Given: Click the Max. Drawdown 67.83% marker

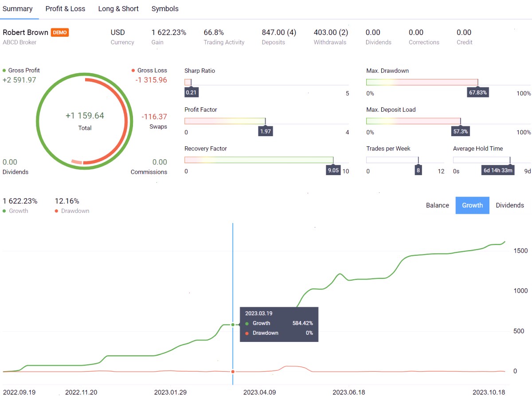Looking at the screenshot, I should tap(478, 92).
